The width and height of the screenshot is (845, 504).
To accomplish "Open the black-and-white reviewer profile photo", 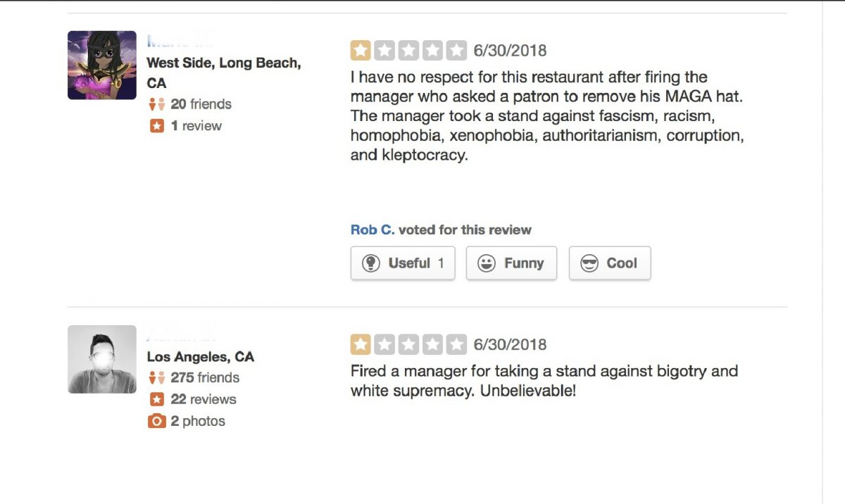I will click(x=102, y=359).
